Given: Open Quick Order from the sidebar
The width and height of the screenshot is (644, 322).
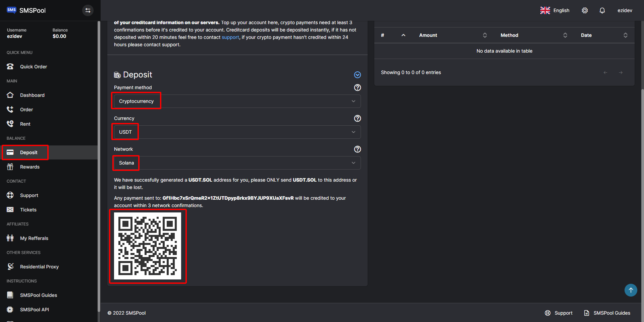Looking at the screenshot, I should (33, 67).
